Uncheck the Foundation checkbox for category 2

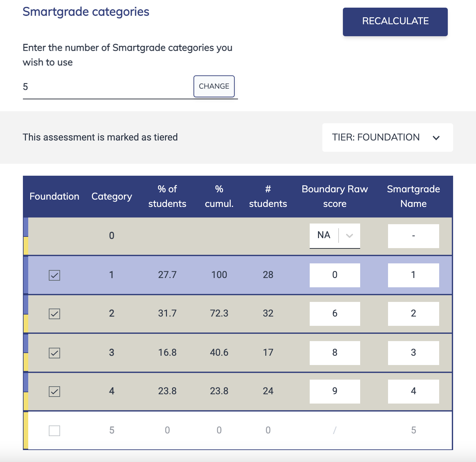tap(54, 314)
